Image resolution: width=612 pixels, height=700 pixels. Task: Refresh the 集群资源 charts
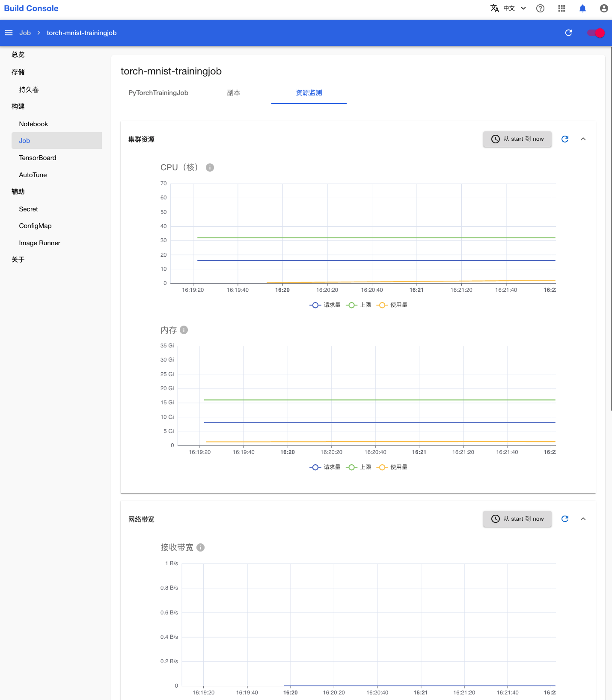point(565,139)
